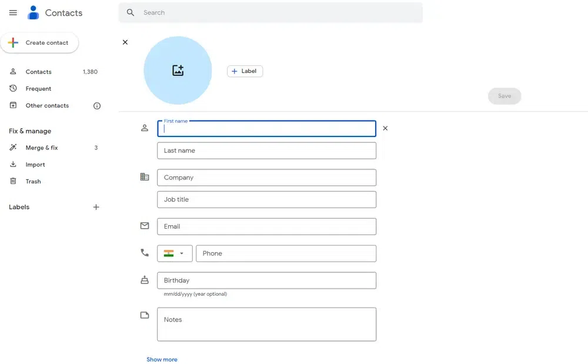
Task: Click the magnifier search icon
Action: 131,12
